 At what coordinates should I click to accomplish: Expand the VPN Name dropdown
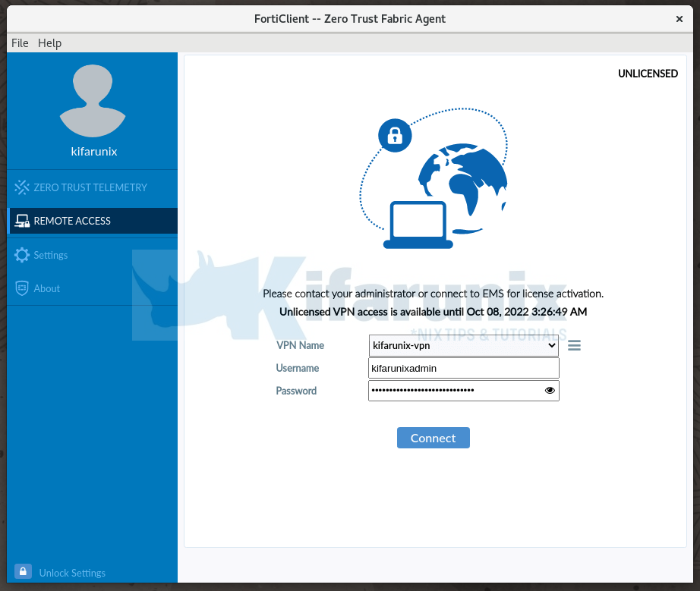(464, 346)
